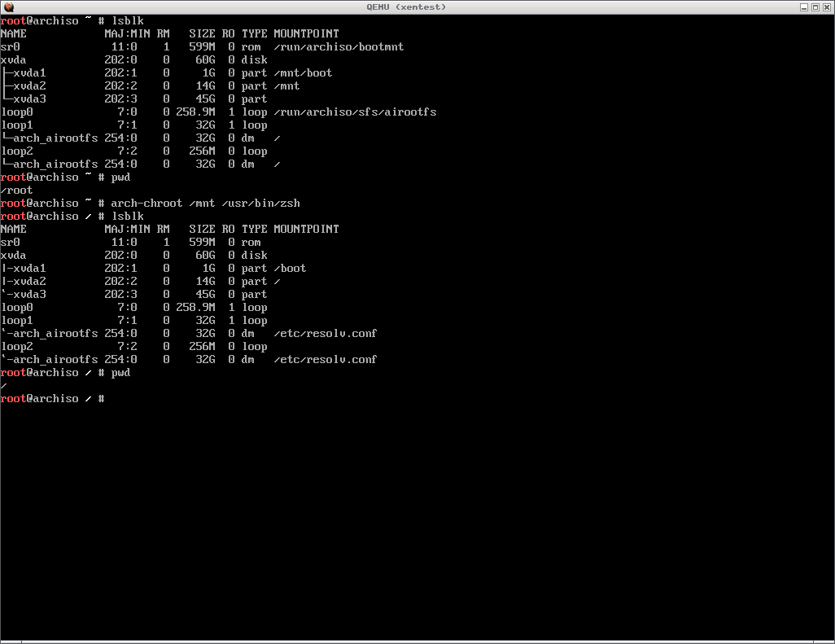835x644 pixels.
Task: Click the first /etc/resolv.conf mount point
Action: tap(326, 333)
